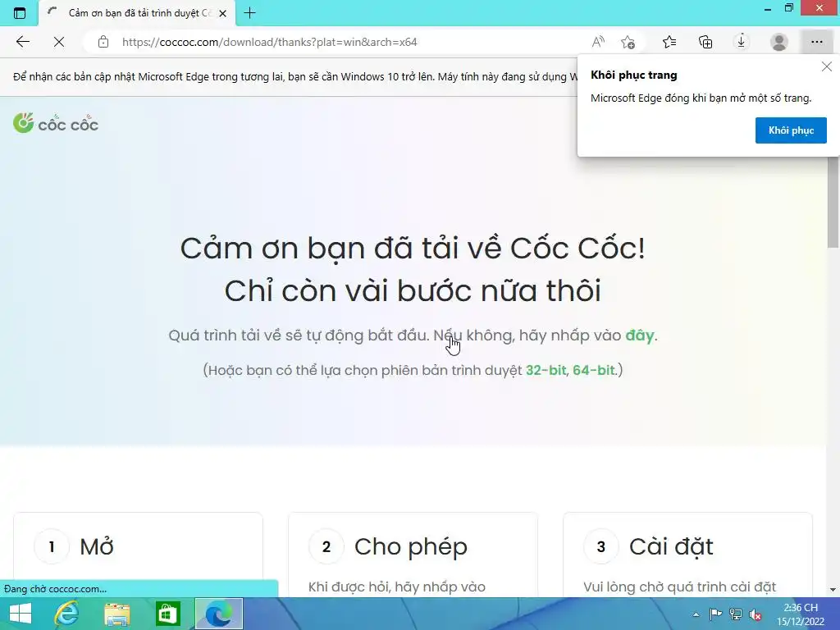Open volume muted speaker tray icon

point(756,614)
